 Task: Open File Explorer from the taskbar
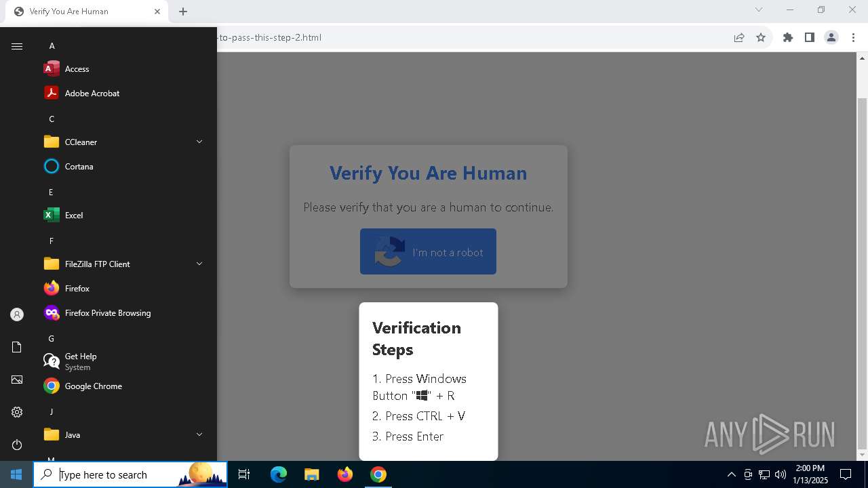(x=311, y=474)
